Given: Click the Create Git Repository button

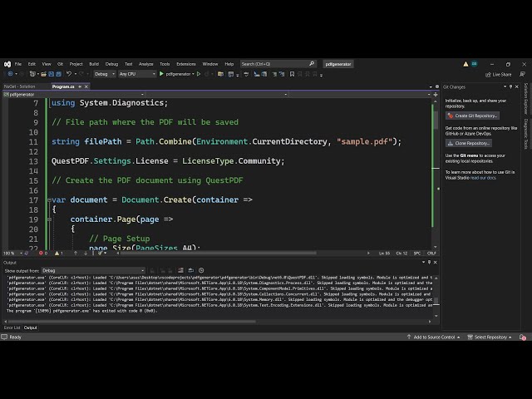Looking at the screenshot, I should pos(473,116).
